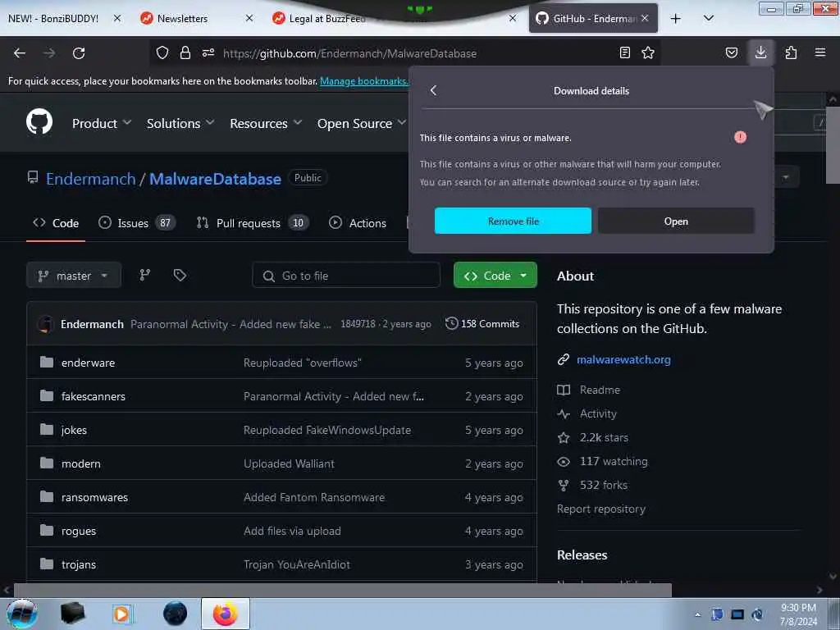
Task: Open the fakescanners folder
Action: pos(94,396)
